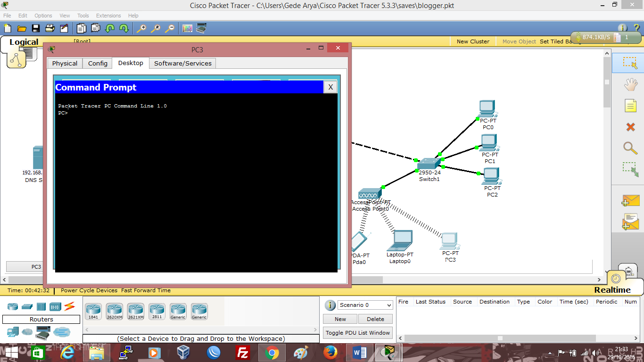644x362 pixels.
Task: Open the Options menu
Action: pyautogui.click(x=43, y=16)
